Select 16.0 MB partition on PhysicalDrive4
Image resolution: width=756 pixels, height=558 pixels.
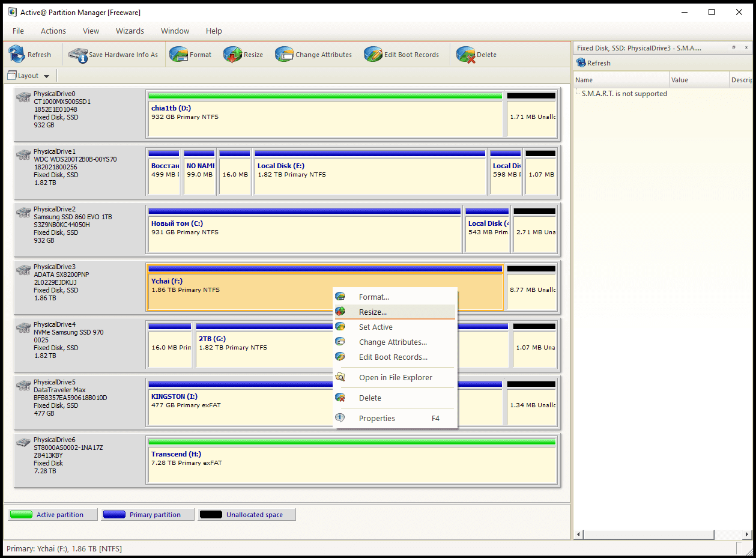170,346
